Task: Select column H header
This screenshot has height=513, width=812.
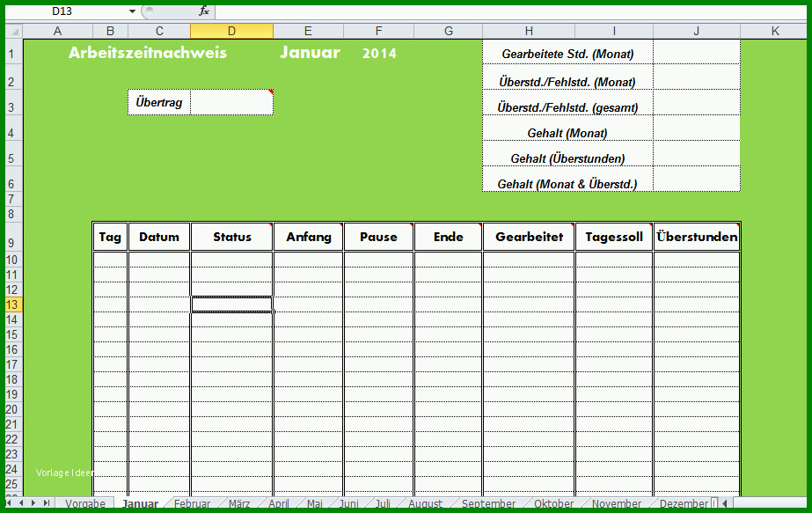Action: (529, 31)
